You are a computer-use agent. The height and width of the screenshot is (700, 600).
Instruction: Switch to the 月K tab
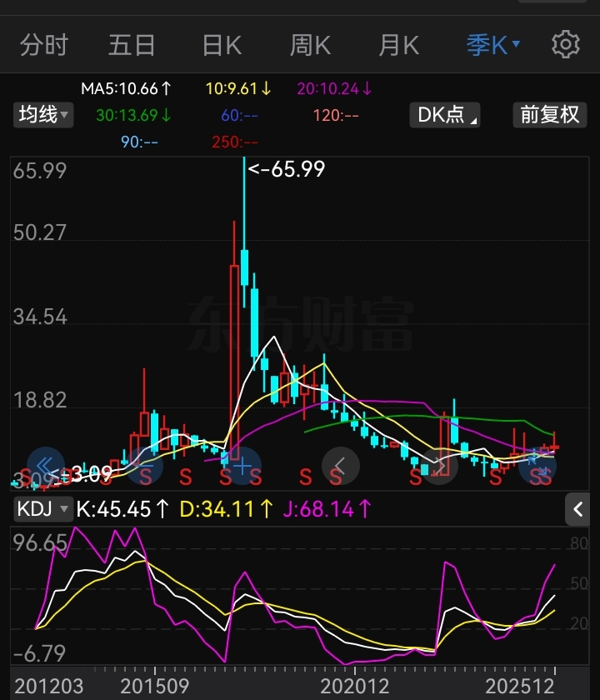[x=398, y=45]
